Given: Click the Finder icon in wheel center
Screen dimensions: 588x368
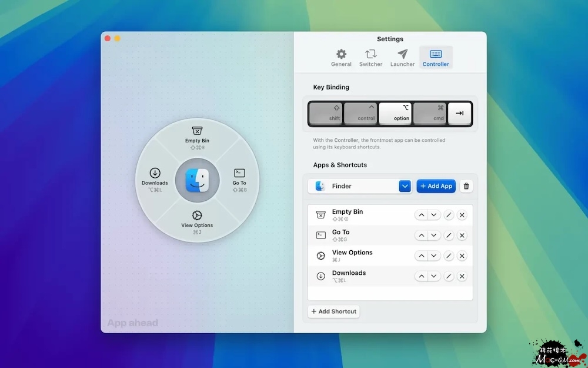Looking at the screenshot, I should click(196, 180).
